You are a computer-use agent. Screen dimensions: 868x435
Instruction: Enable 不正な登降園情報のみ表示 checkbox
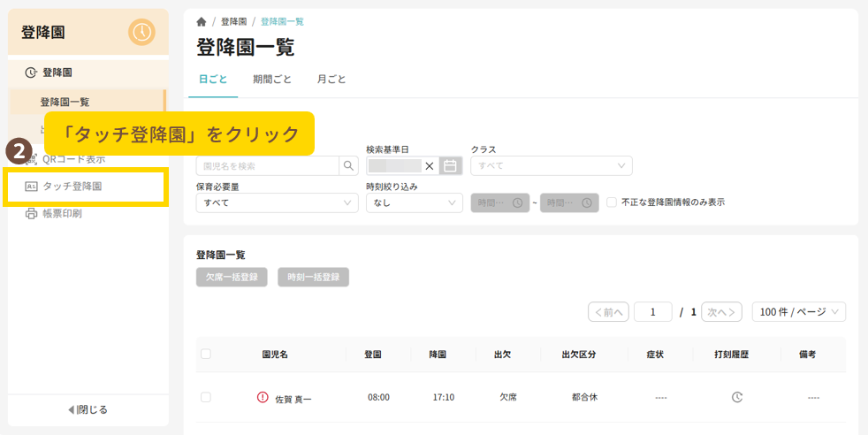pos(612,202)
